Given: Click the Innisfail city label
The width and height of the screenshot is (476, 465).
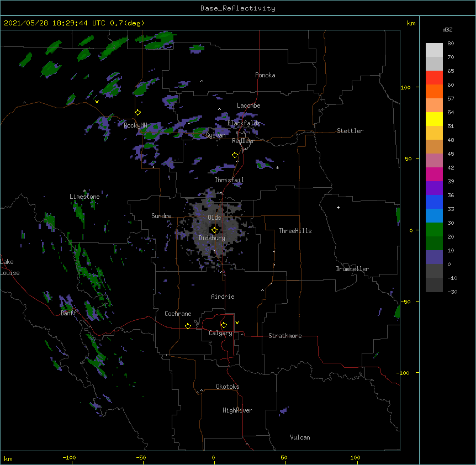Looking at the screenshot, I should (x=229, y=180).
